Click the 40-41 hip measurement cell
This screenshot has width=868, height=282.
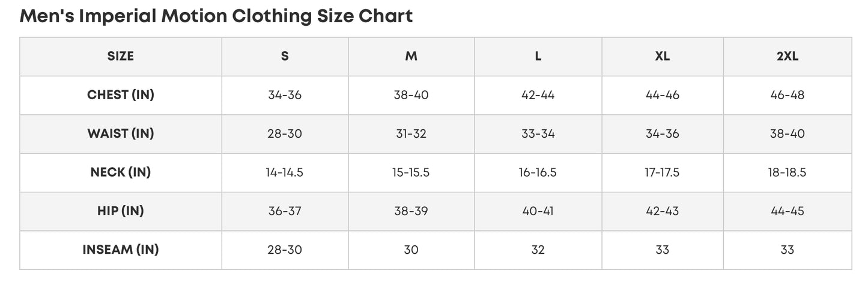pyautogui.click(x=538, y=211)
